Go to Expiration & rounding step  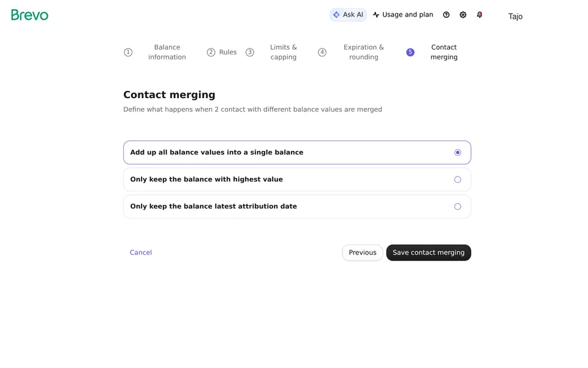(x=364, y=52)
